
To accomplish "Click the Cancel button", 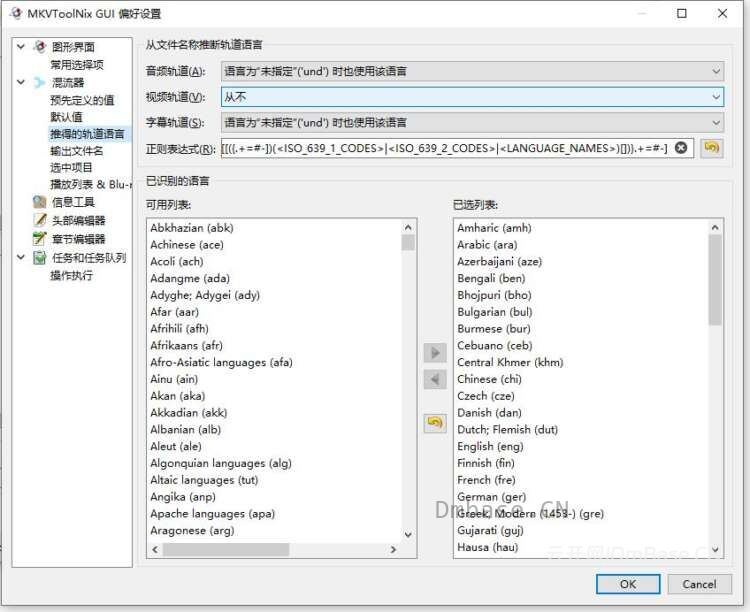I will (x=699, y=584).
